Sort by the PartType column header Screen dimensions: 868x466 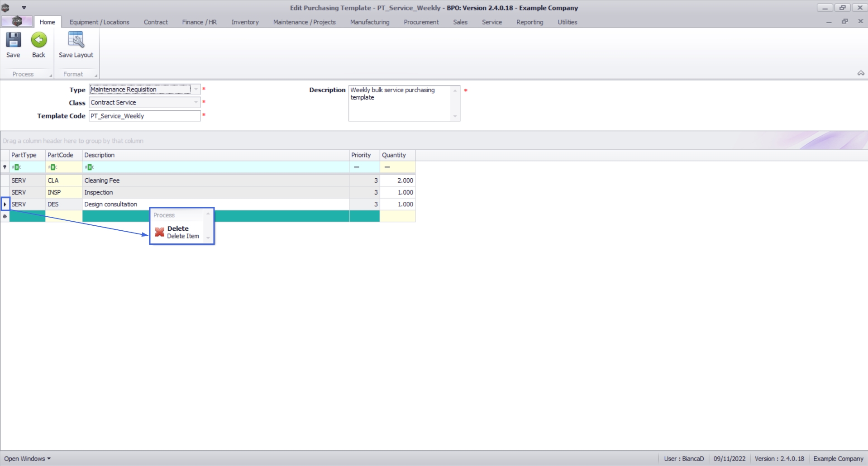pos(28,155)
